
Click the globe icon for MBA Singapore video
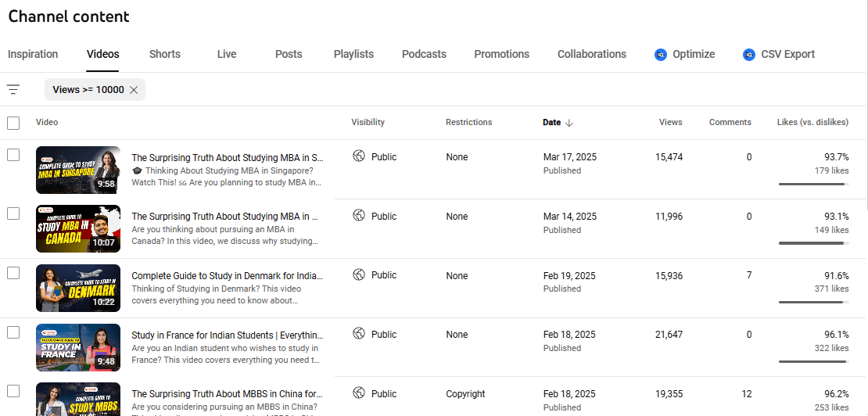point(359,156)
